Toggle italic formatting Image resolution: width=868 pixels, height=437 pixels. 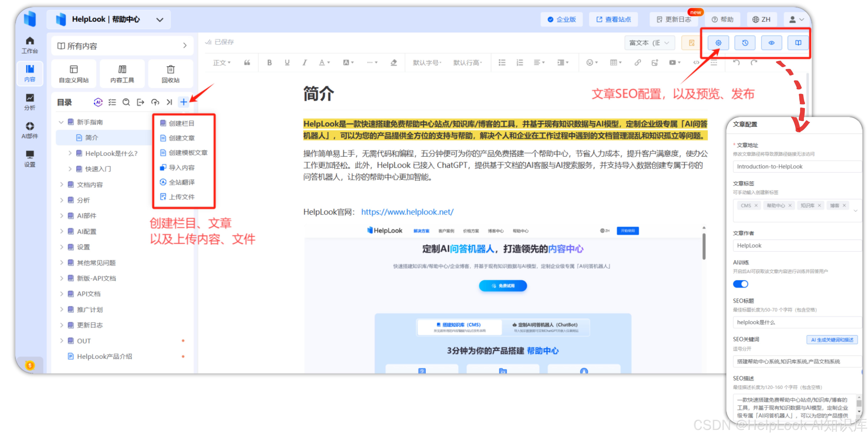coord(305,63)
